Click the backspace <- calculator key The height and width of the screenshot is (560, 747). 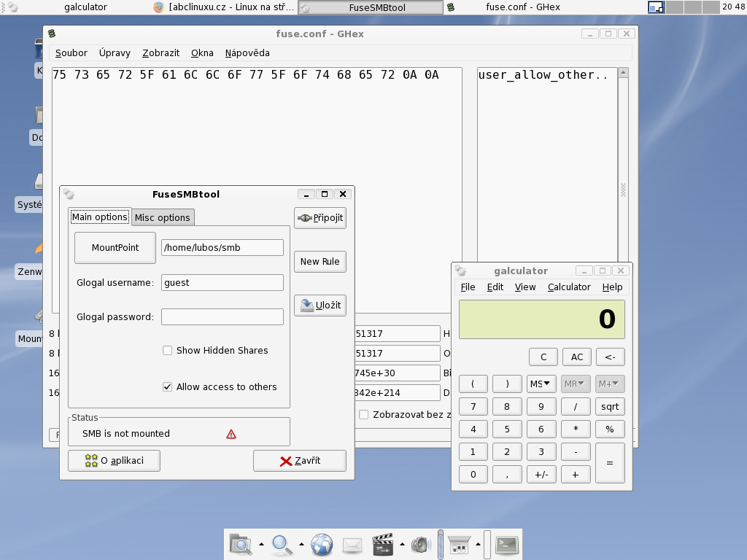point(610,357)
